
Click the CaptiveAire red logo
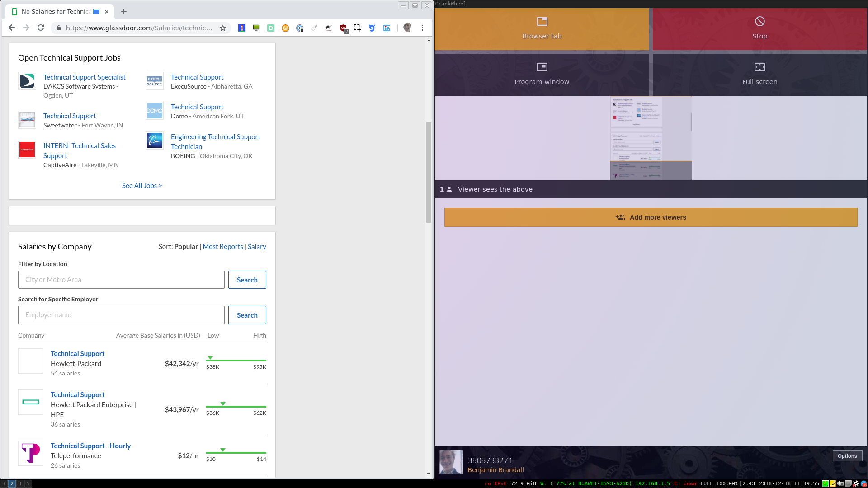pos(27,150)
